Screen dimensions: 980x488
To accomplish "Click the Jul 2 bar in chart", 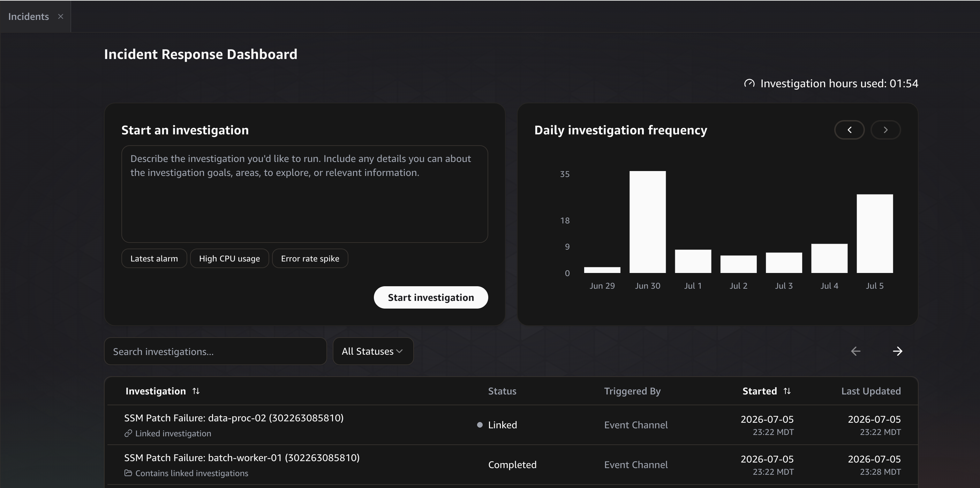I will pyautogui.click(x=738, y=264).
